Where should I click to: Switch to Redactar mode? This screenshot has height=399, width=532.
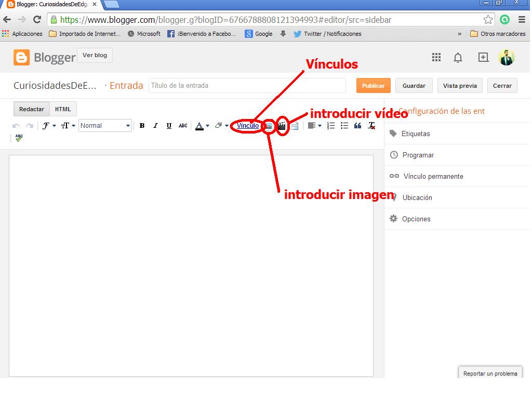(32, 109)
